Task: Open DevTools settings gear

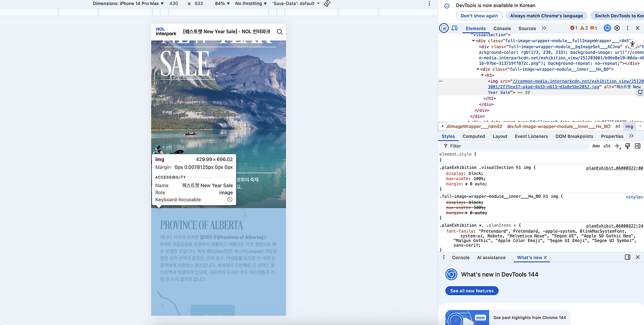Action: (617, 28)
